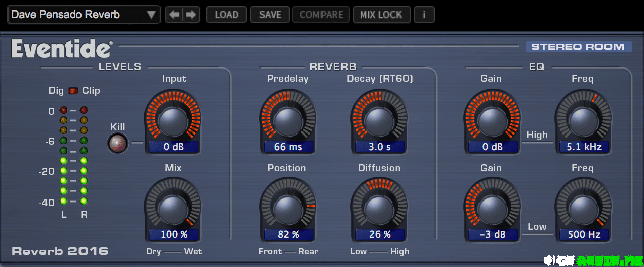Toggle the MIX LOCK button
This screenshot has width=644, height=267.
point(381,15)
